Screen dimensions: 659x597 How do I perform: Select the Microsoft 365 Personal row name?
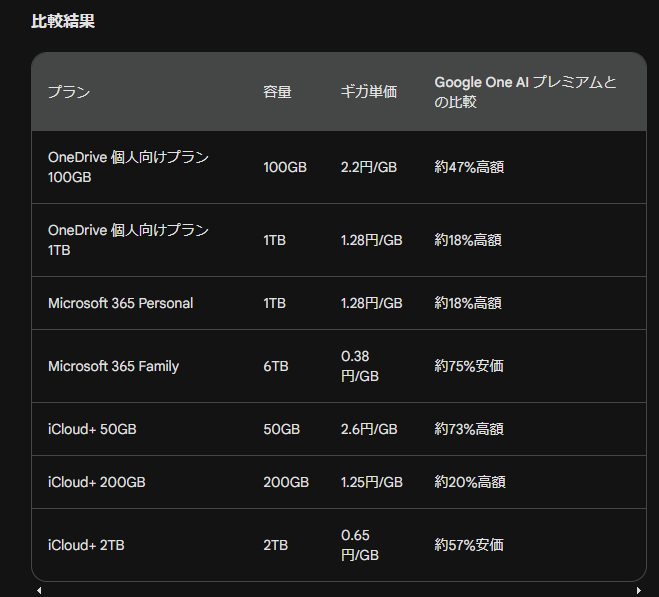pyautogui.click(x=121, y=303)
